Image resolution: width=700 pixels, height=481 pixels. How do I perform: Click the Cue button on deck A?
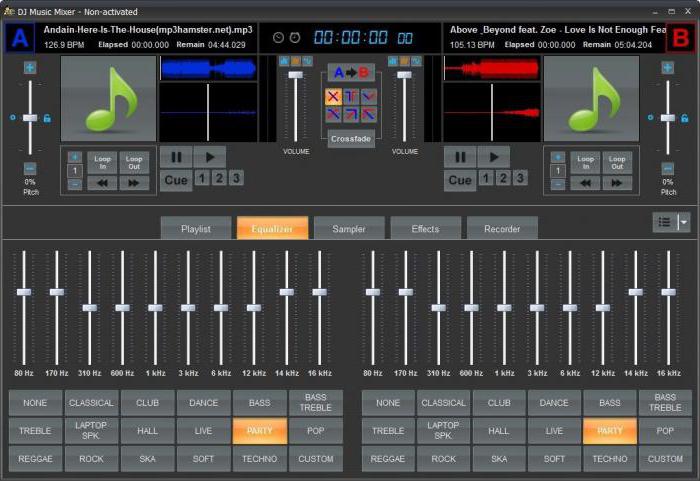click(x=176, y=180)
